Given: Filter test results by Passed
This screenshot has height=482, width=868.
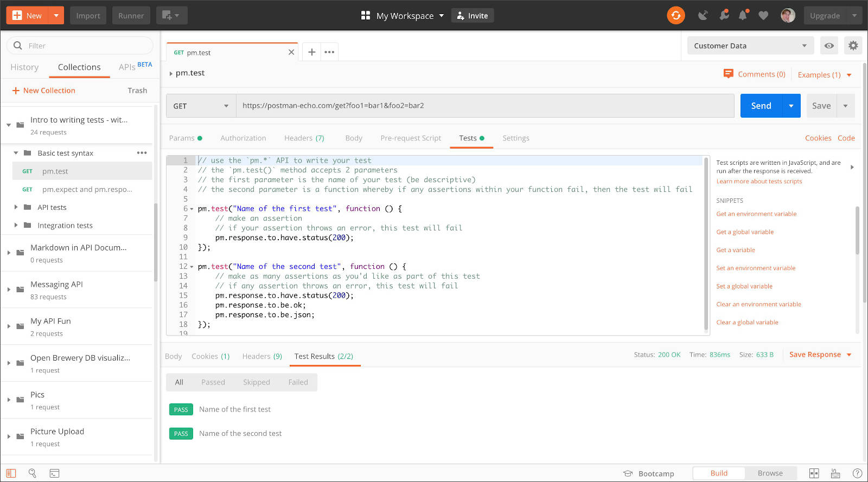Looking at the screenshot, I should (x=213, y=382).
